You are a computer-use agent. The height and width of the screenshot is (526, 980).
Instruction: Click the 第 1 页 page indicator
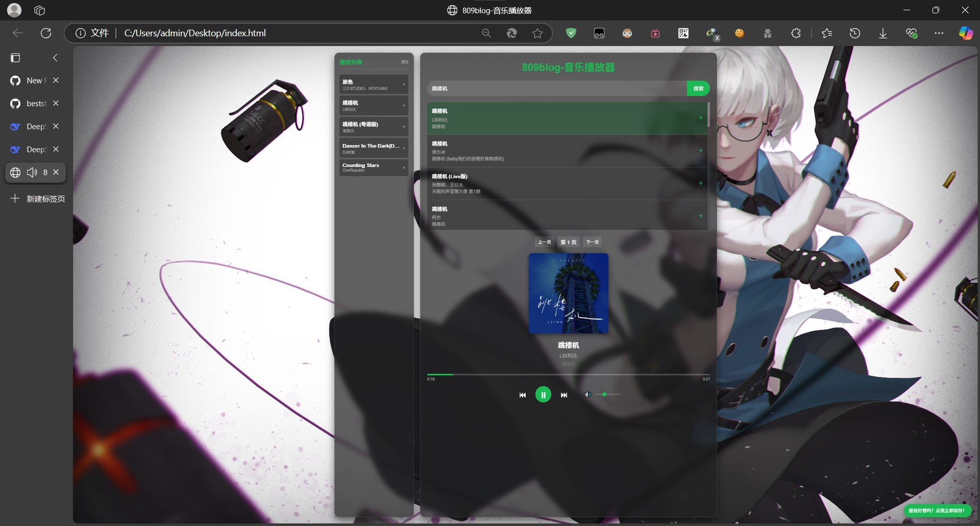pyautogui.click(x=569, y=242)
